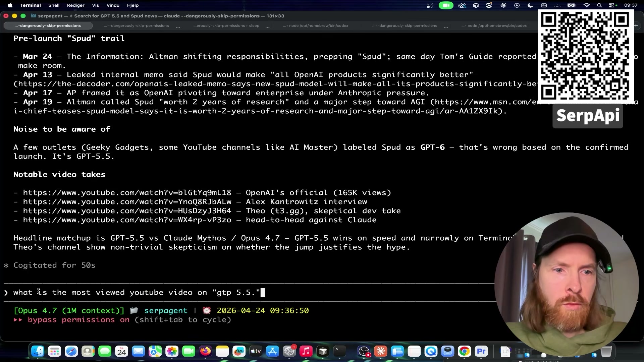644x362 pixels.
Task: Open the Hjelp menu
Action: (133, 5)
